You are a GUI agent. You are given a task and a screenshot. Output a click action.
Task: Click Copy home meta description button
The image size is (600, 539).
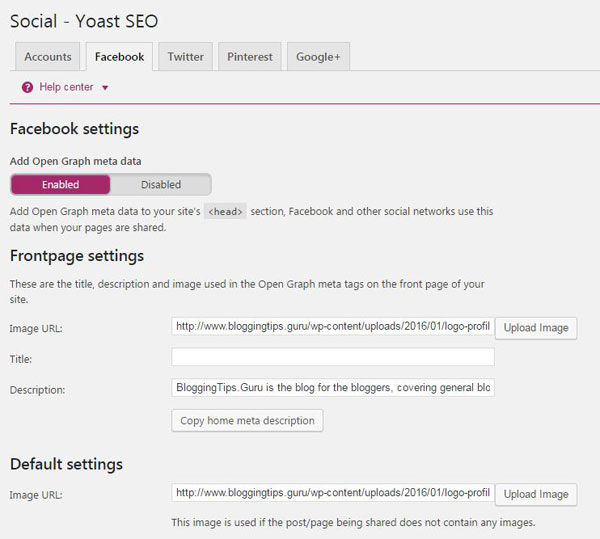[x=247, y=420]
